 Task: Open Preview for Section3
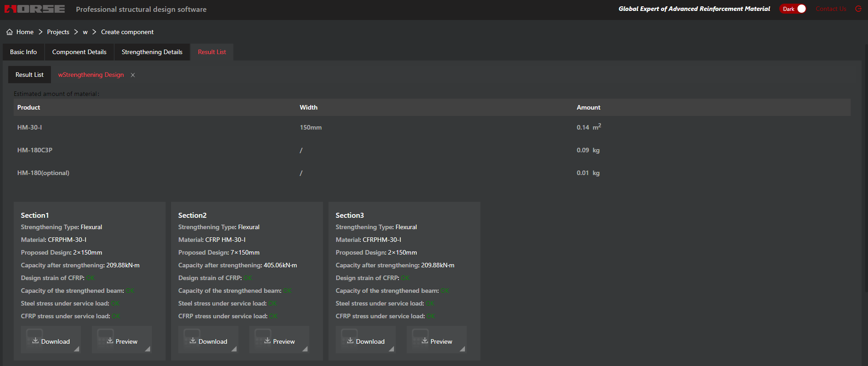click(x=437, y=341)
